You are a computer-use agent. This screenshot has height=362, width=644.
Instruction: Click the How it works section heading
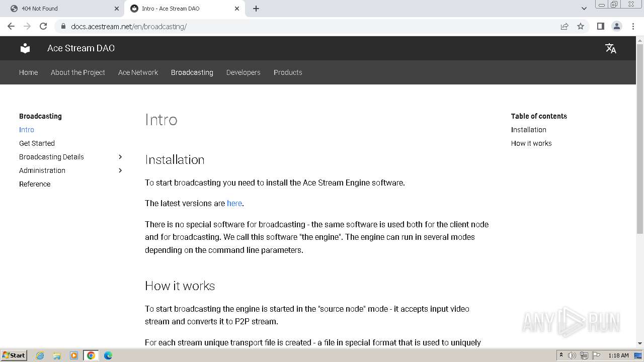180,286
